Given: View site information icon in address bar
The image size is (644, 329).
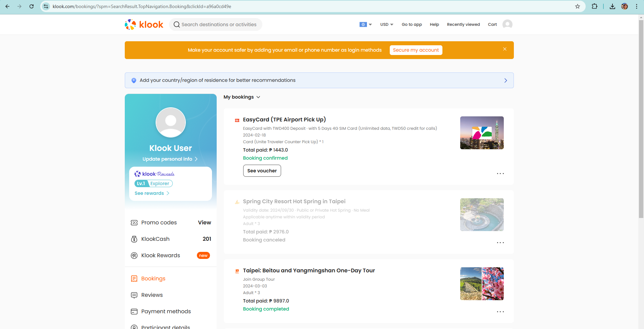Looking at the screenshot, I should pos(46,6).
